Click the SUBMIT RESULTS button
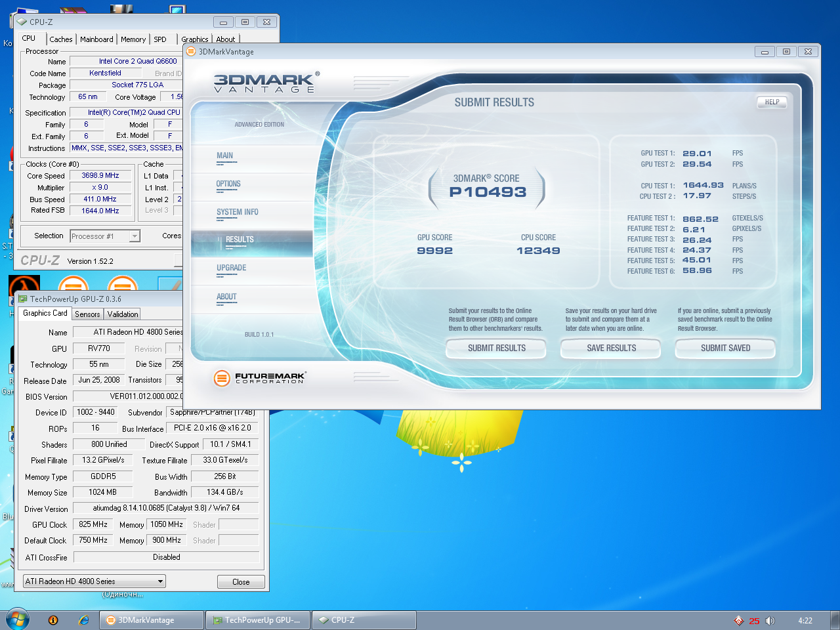840x630 pixels. pos(497,348)
